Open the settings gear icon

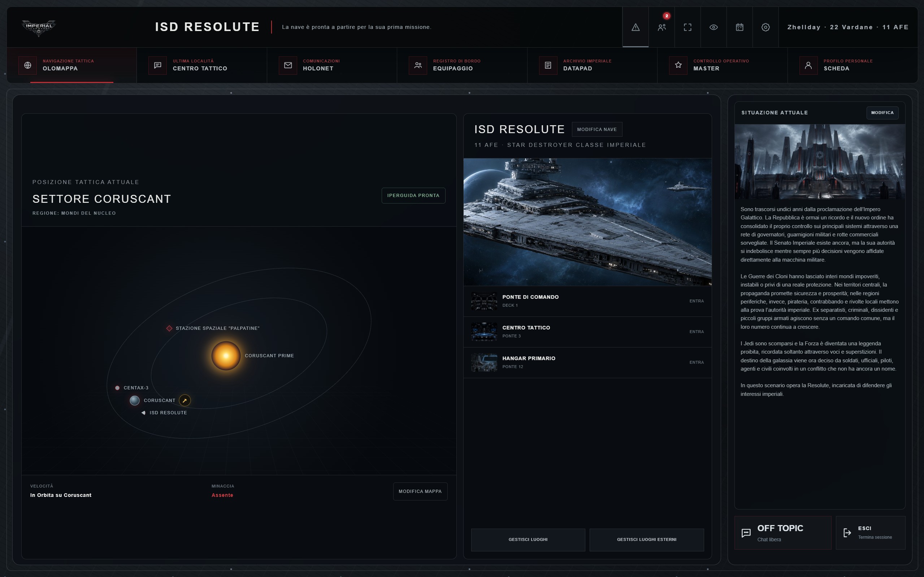(x=765, y=27)
